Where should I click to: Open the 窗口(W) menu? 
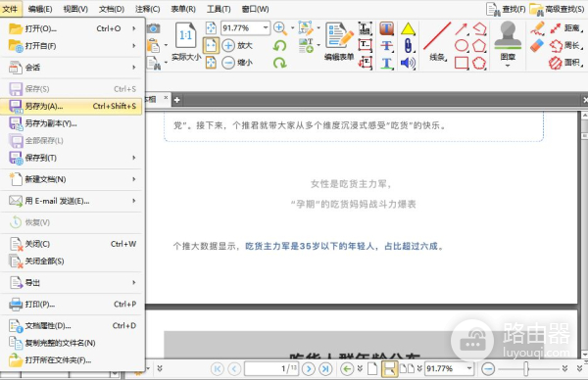pos(255,9)
